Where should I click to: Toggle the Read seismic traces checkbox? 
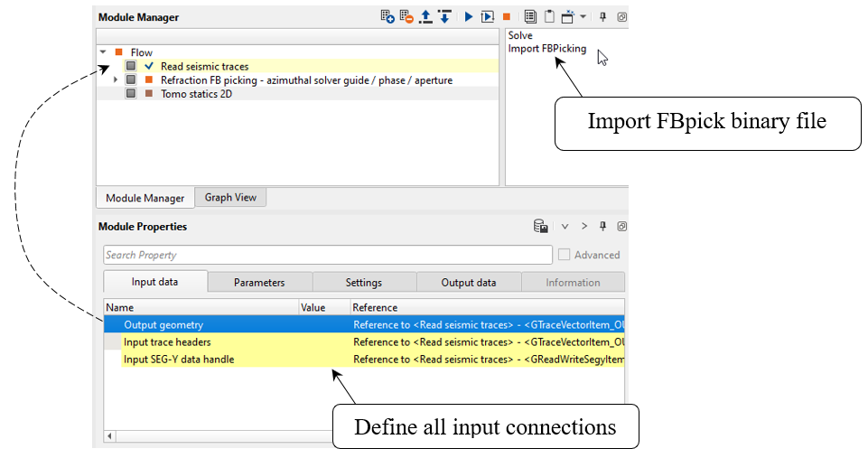tap(132, 66)
